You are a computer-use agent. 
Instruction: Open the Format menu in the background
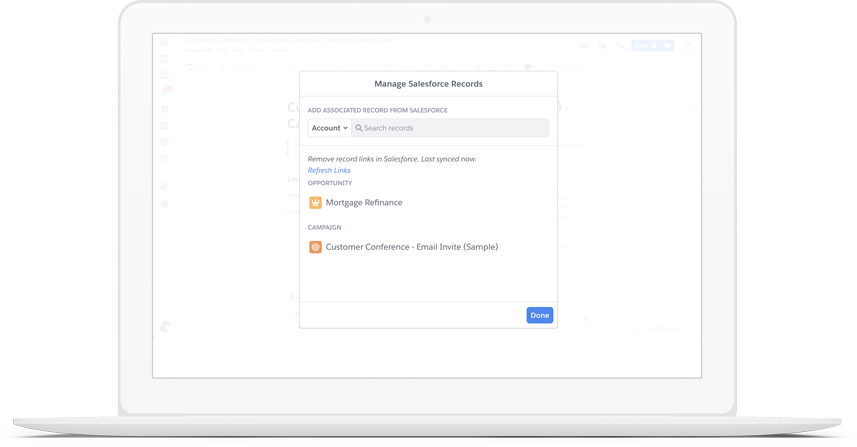[279, 50]
